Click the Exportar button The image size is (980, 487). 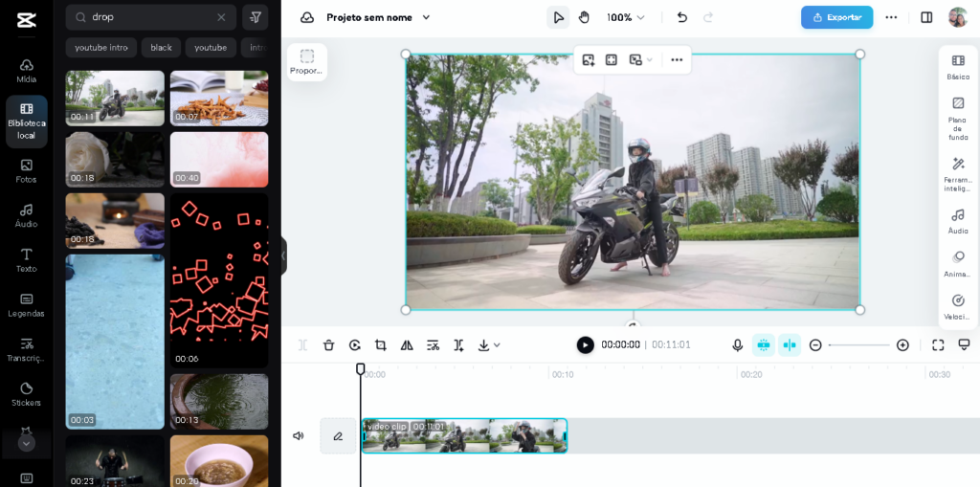point(836,17)
